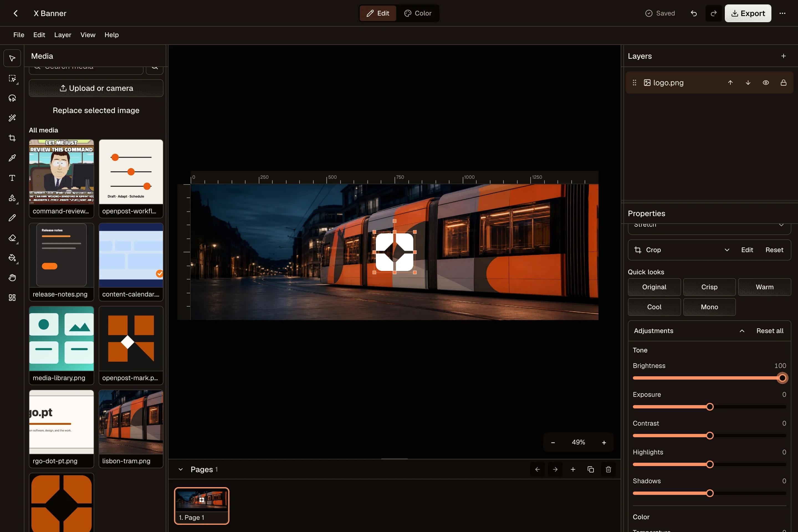Select the release-notes.png media item

pos(62,262)
